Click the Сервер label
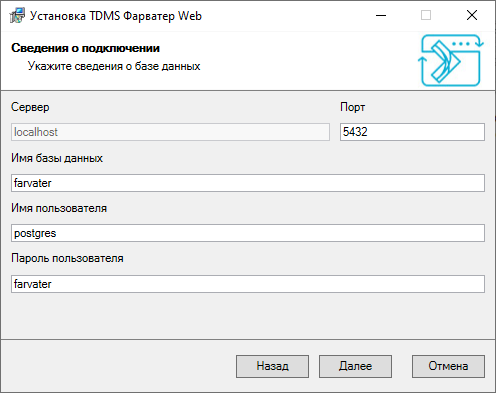The height and width of the screenshot is (393, 496). point(30,107)
